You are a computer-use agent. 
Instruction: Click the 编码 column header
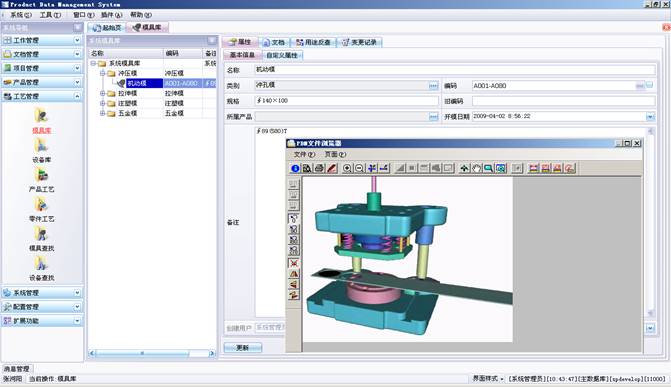coord(183,53)
